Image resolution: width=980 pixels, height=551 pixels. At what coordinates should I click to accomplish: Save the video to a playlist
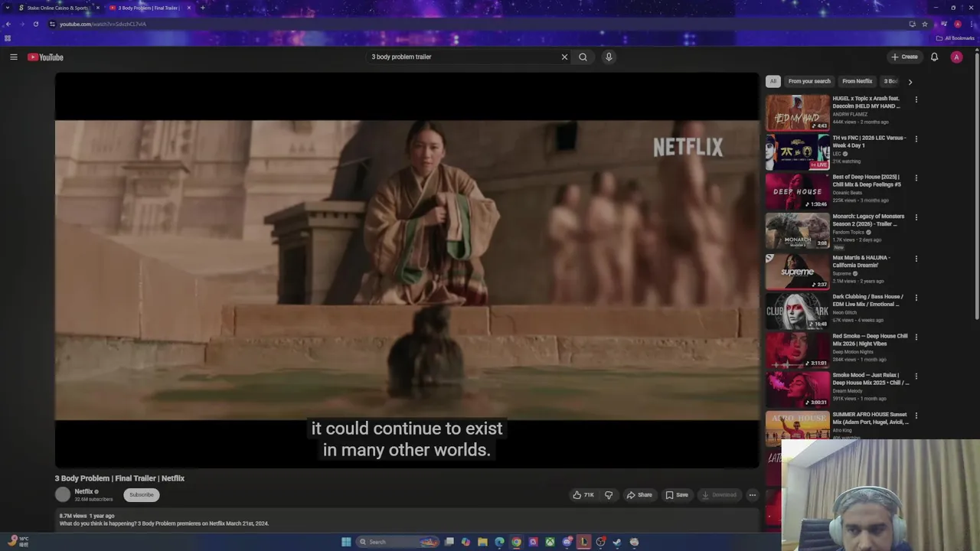pyautogui.click(x=677, y=494)
